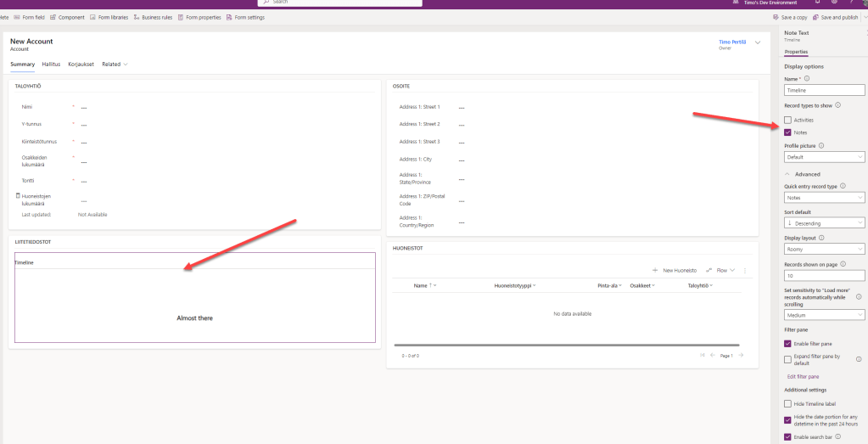This screenshot has width=868, height=444.
Task: Open the Profile picture dropdown
Action: pos(824,157)
